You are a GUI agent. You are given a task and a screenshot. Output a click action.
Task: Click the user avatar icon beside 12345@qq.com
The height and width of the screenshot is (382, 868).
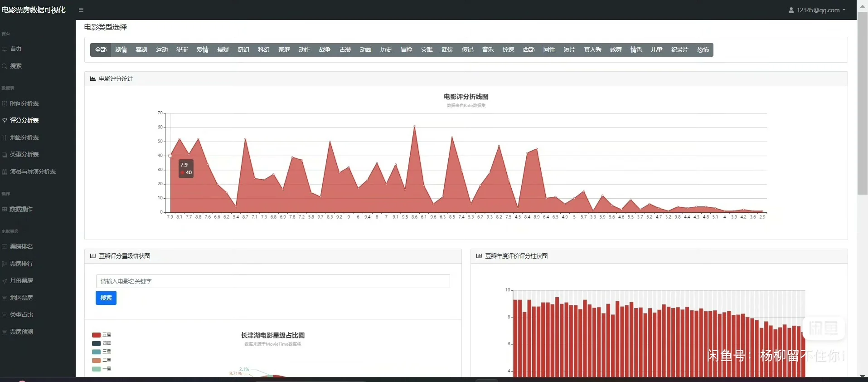pos(791,10)
